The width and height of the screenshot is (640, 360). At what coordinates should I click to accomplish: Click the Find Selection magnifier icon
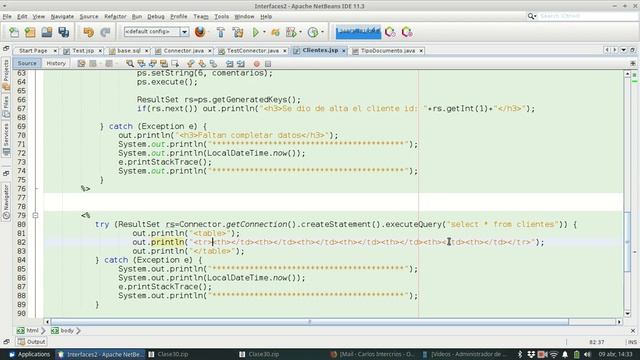(x=130, y=64)
